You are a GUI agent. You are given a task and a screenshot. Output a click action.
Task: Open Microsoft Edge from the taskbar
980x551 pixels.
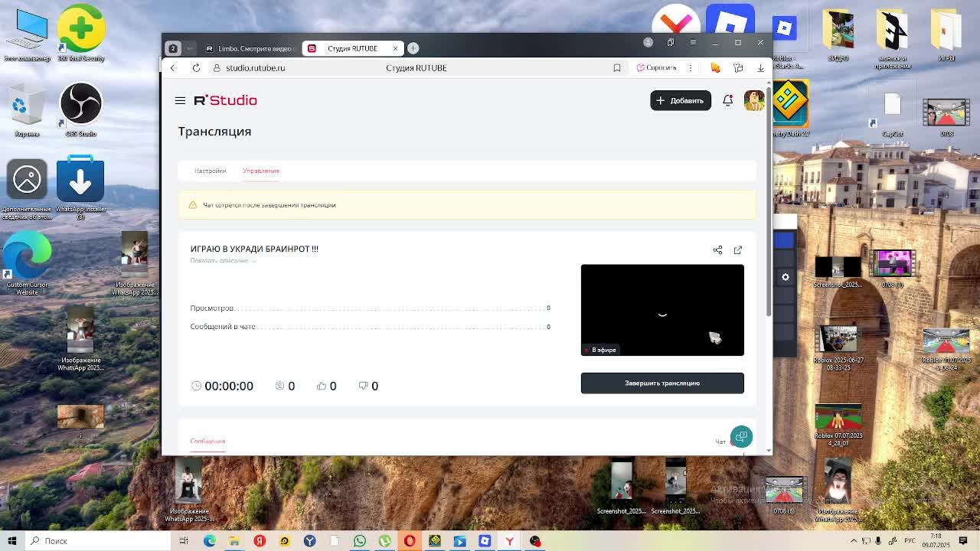click(x=209, y=541)
